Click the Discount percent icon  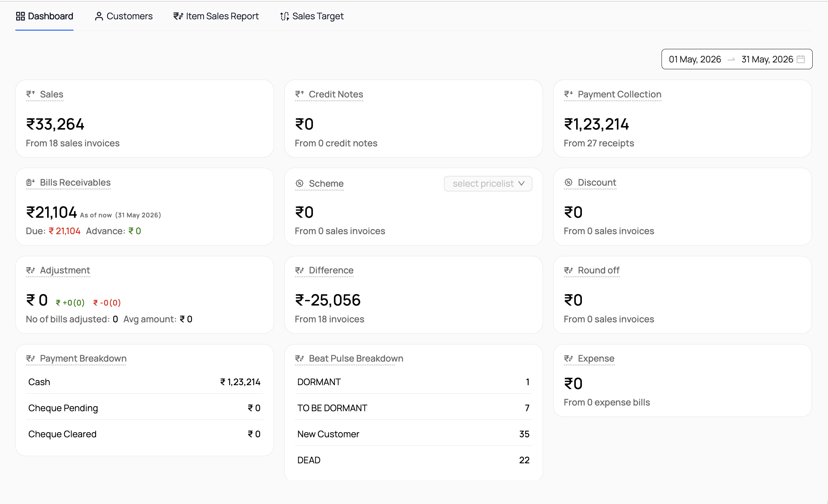[569, 182]
